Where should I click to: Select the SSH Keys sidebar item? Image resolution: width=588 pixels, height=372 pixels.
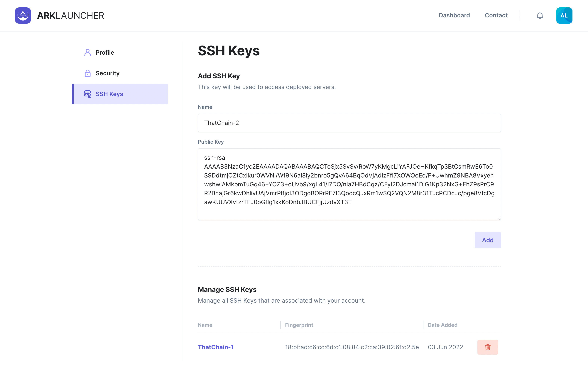click(x=109, y=94)
